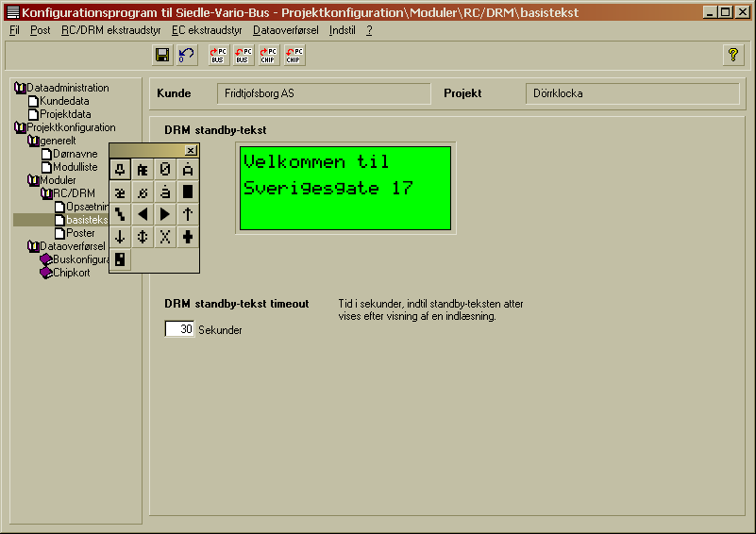The height and width of the screenshot is (534, 756).
Task: Pick the left-pointing triangle symbol
Action: click(x=143, y=214)
